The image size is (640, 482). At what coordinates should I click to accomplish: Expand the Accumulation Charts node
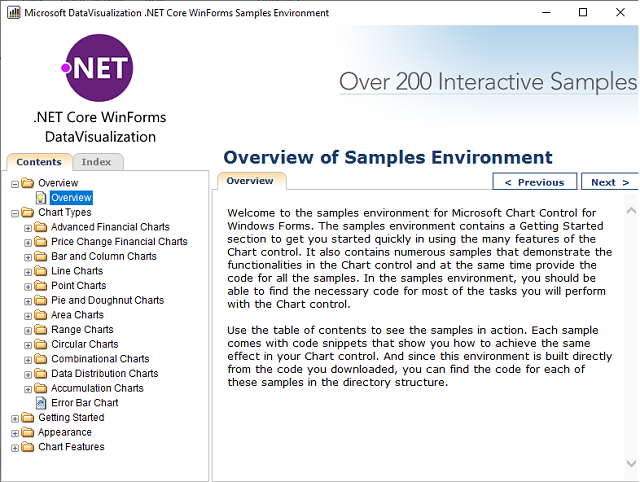[x=28, y=389]
